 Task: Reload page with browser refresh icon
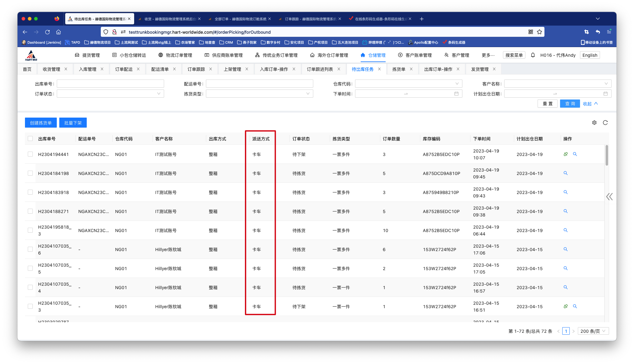coord(47,32)
